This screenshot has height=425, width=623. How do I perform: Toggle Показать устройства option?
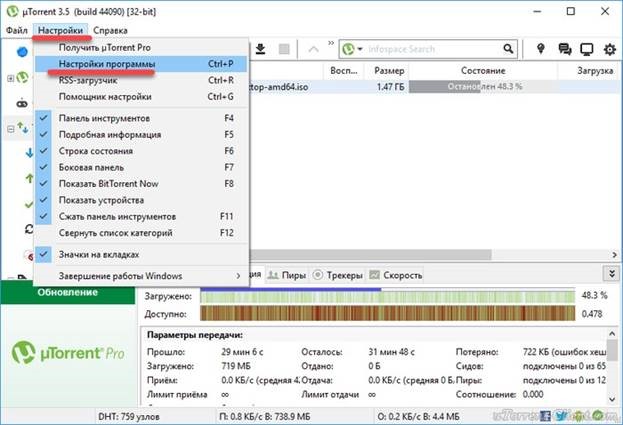pos(141,200)
